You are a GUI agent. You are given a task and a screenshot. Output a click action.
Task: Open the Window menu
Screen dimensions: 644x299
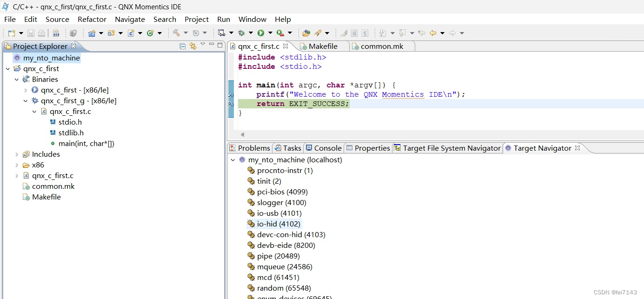252,19
